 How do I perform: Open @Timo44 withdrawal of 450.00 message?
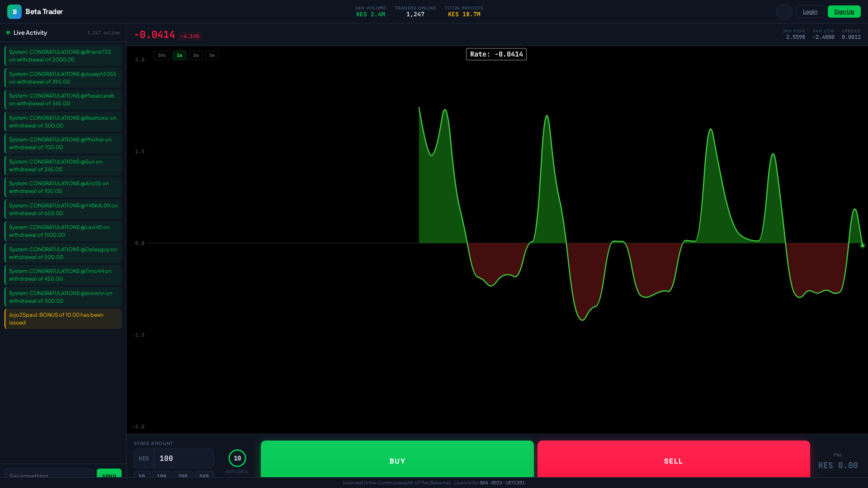[63, 275]
